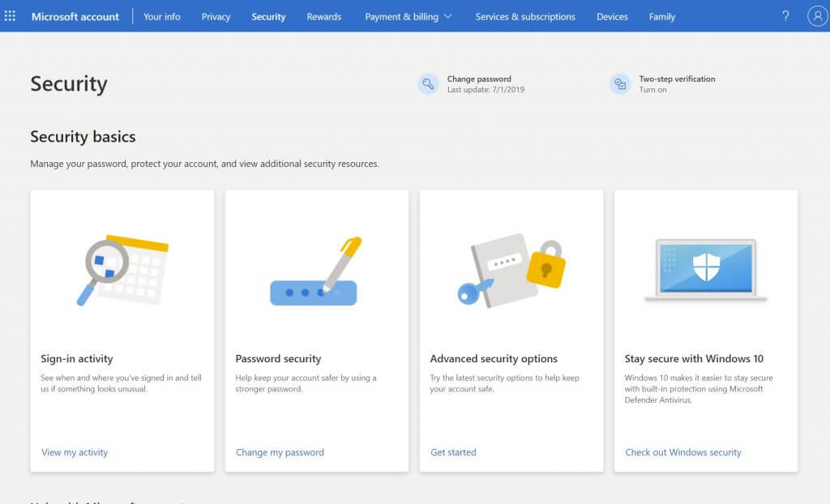Image resolution: width=830 pixels, height=504 pixels.
Task: Click Stay secure with Windows 10 title
Action: tap(694, 358)
